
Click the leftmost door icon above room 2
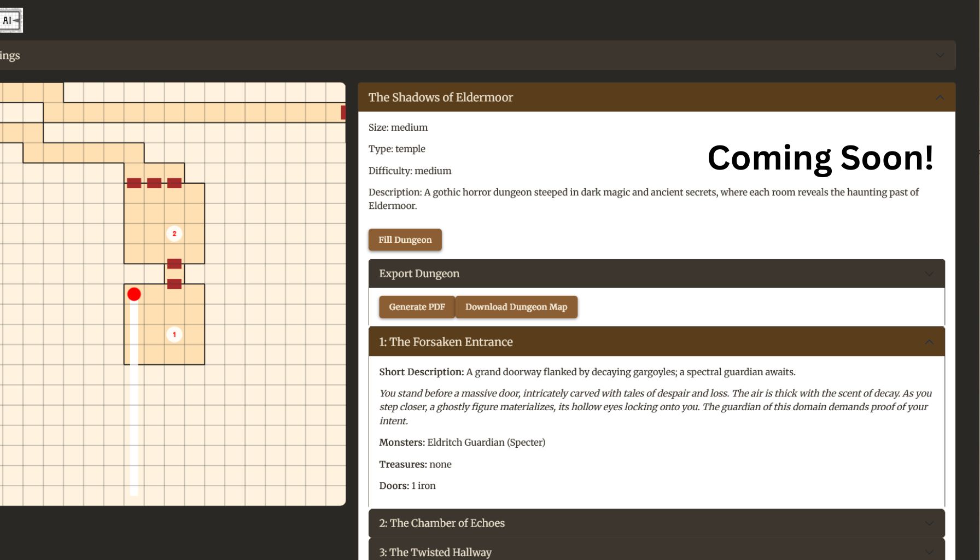134,182
